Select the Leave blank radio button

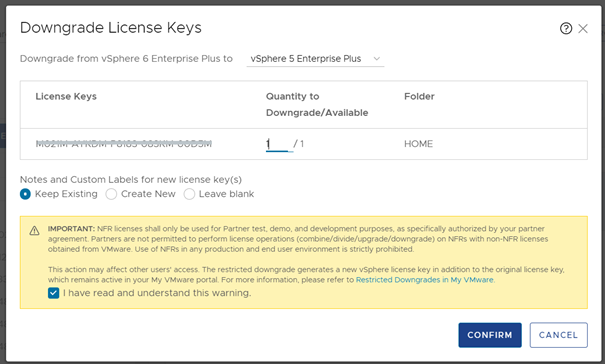(189, 194)
